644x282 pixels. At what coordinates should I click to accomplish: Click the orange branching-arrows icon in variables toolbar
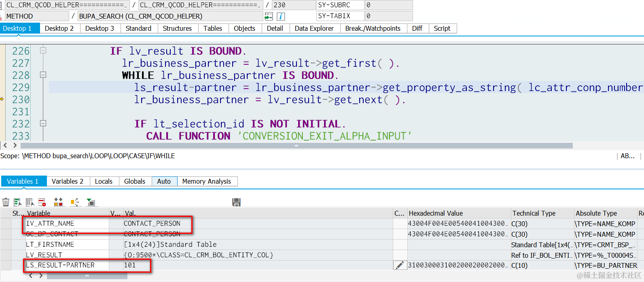tap(75, 202)
